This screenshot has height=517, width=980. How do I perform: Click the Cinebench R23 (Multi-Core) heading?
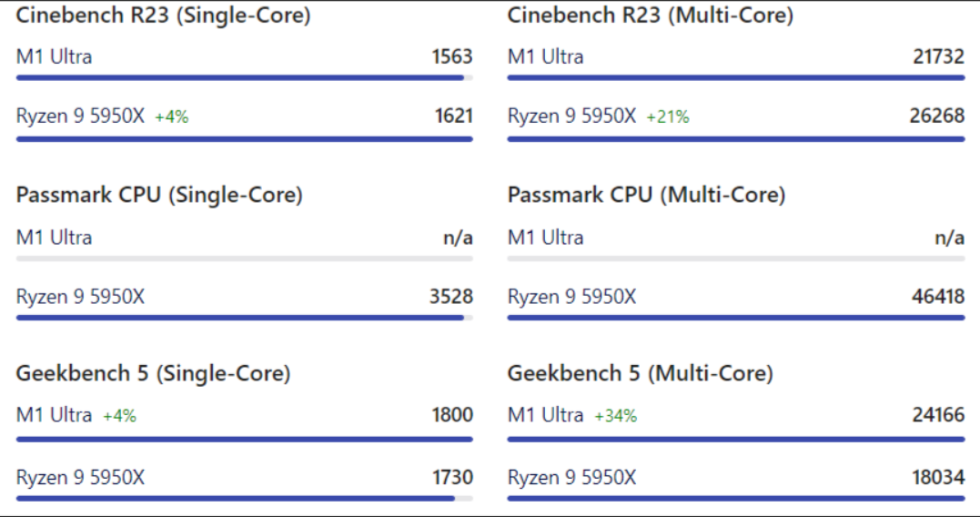(650, 15)
